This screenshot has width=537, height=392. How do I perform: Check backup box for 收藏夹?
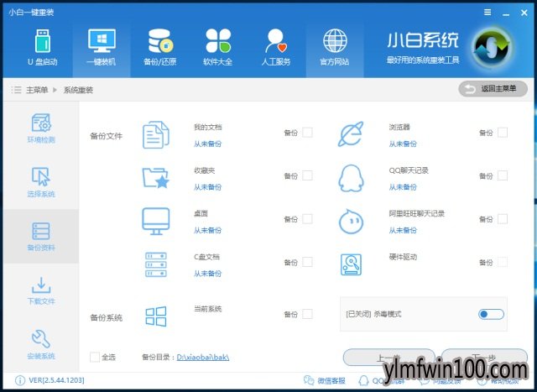coord(307,175)
